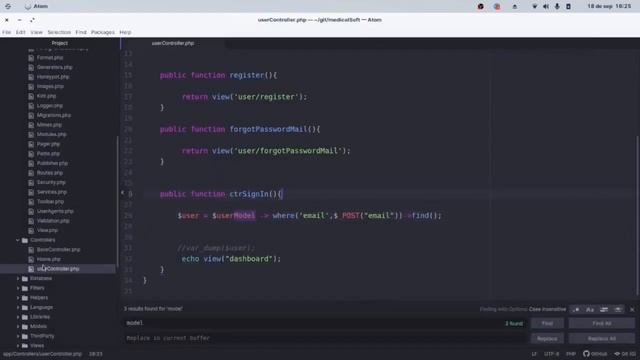Close the find and replace panel
The image size is (640, 360).
point(632,309)
